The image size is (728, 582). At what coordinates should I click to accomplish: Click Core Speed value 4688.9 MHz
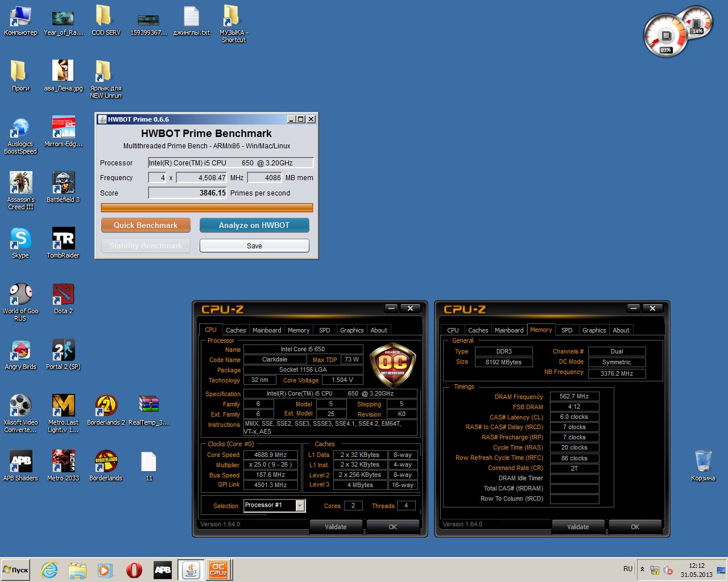pos(271,455)
